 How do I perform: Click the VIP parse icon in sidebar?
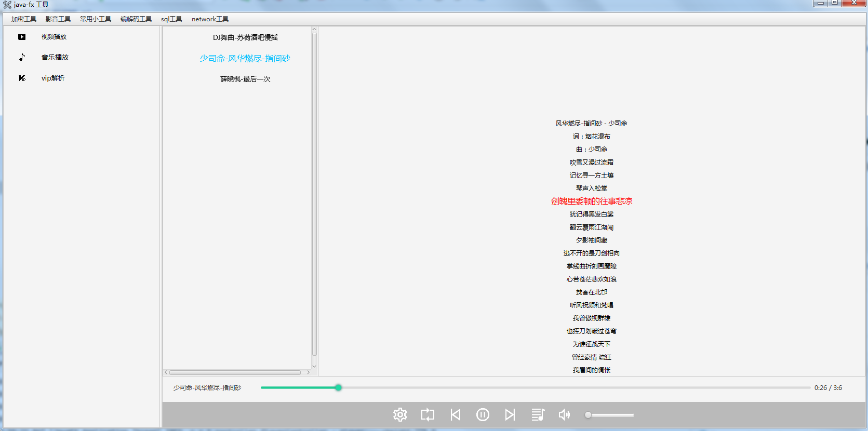[22, 78]
